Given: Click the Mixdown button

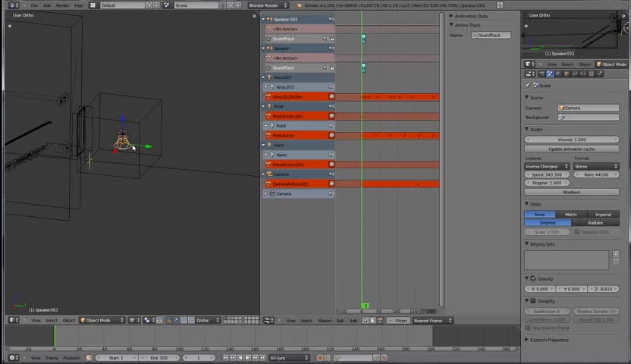Looking at the screenshot, I should click(571, 192).
